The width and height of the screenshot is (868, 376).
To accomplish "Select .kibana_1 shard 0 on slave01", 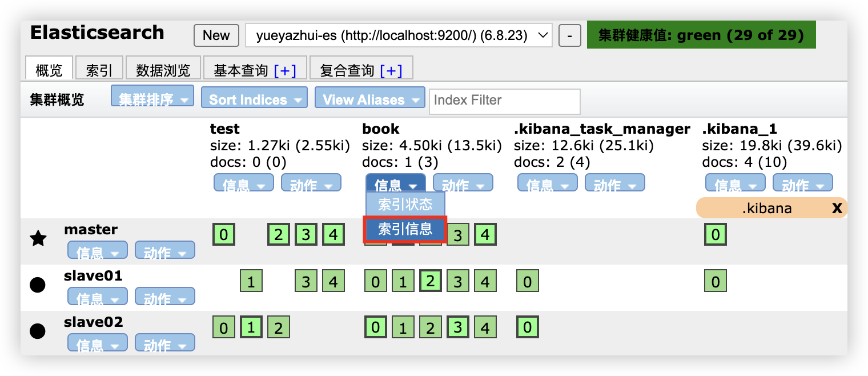I will click(716, 281).
